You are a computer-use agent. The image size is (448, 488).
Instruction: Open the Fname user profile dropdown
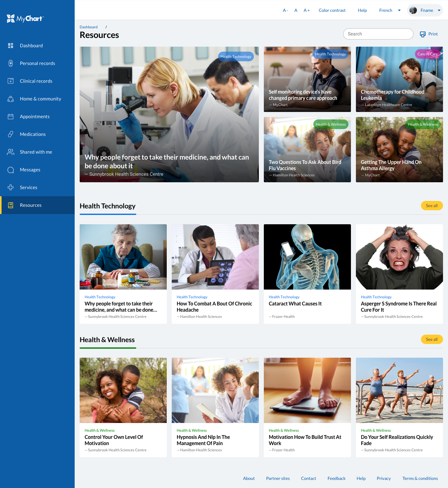click(425, 10)
